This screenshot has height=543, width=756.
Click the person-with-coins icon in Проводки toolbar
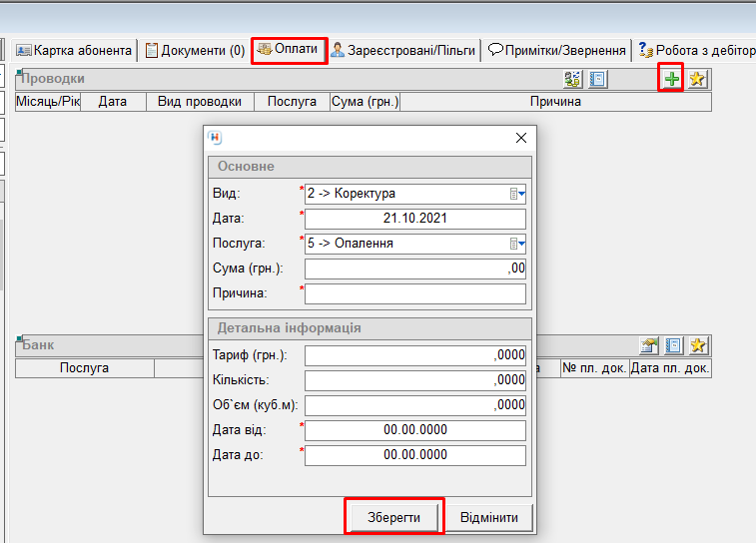572,79
